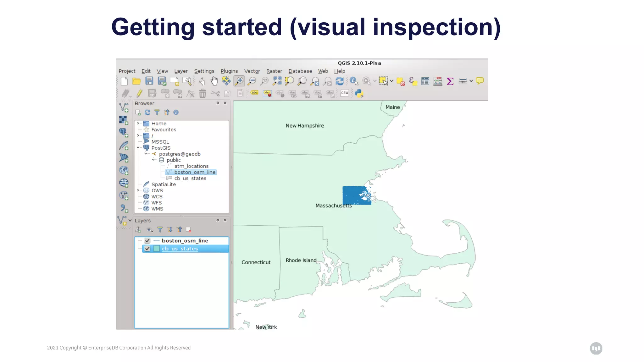Close the Browser panel
644x362 pixels.
225,103
